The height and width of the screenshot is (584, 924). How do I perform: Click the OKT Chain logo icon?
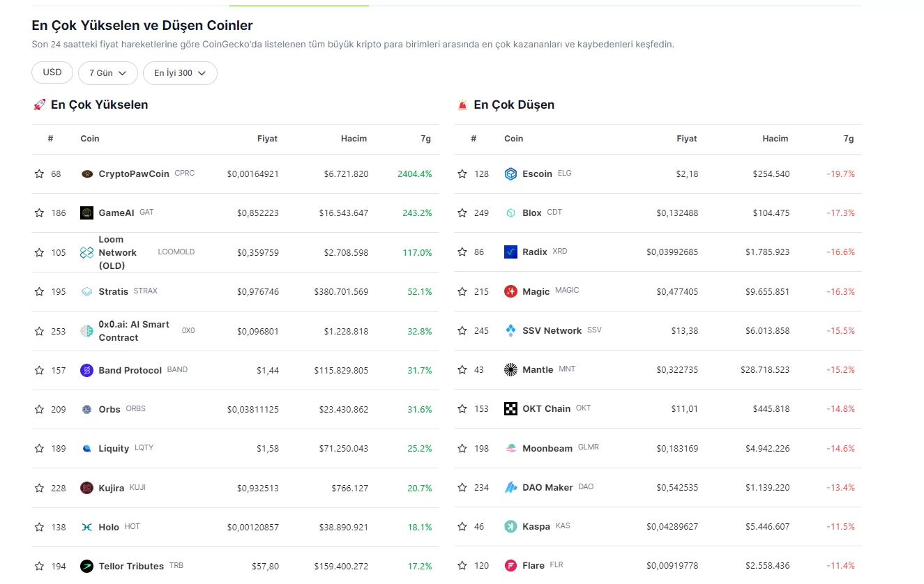pos(510,409)
